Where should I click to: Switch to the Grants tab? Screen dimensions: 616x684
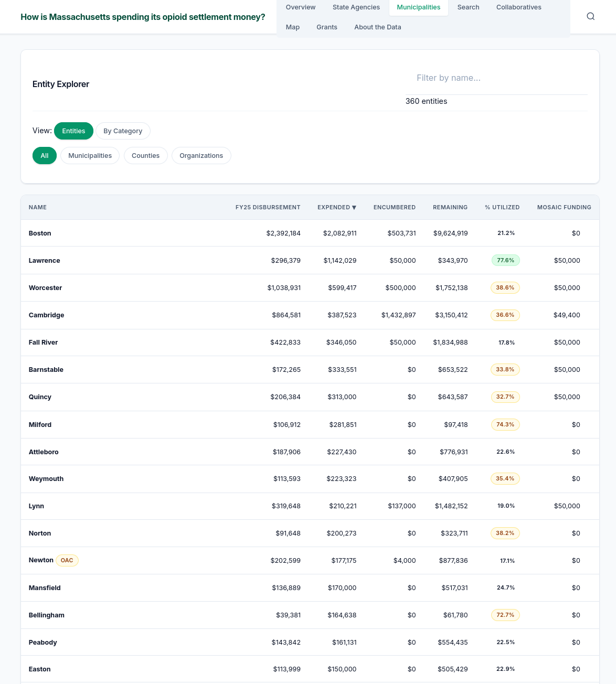pos(326,27)
